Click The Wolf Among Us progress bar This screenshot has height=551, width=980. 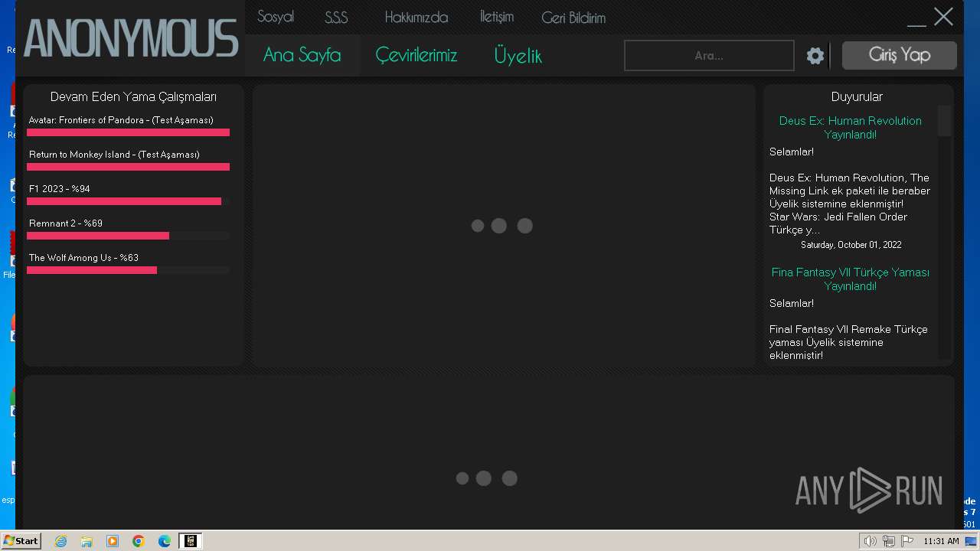pyautogui.click(x=128, y=270)
